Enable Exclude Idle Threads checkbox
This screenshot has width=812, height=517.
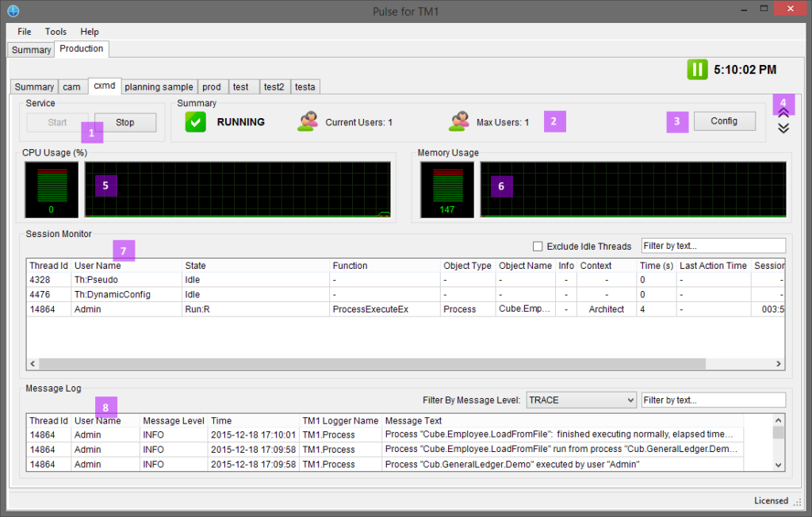pos(538,247)
